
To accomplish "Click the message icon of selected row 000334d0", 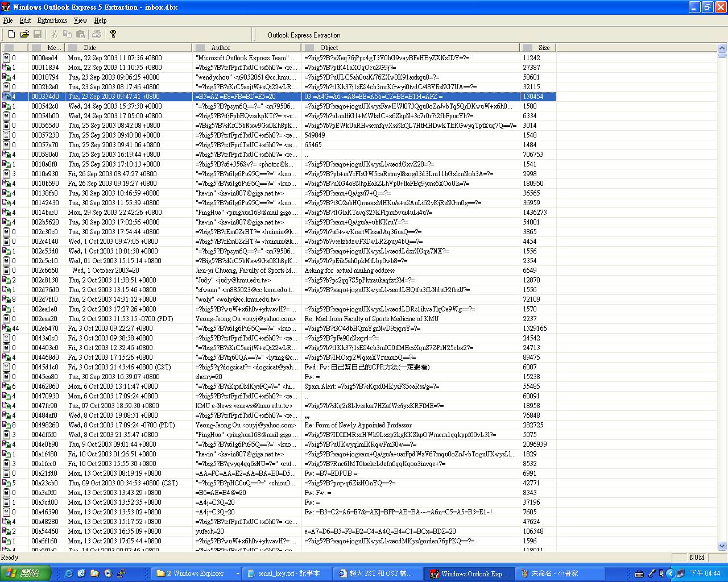I will pos(6,97).
